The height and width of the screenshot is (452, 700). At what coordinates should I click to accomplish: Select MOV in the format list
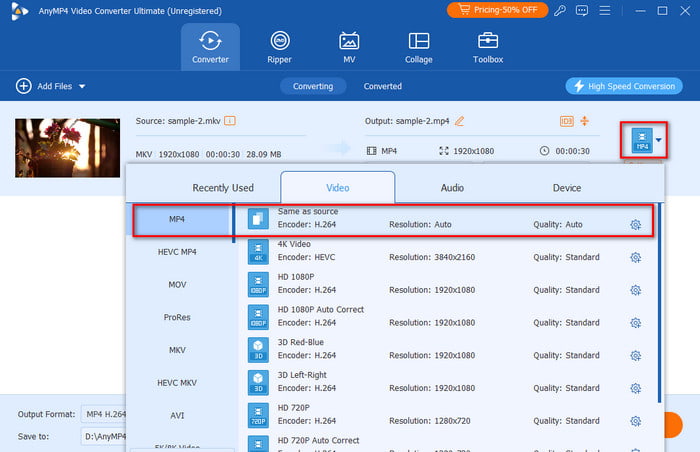click(177, 285)
